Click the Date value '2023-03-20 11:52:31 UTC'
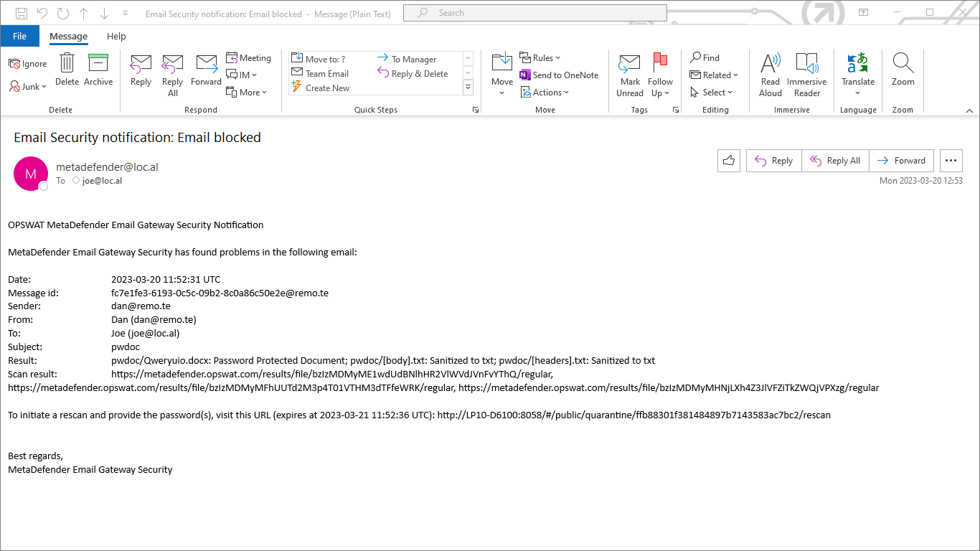The height and width of the screenshot is (551, 980). [x=166, y=279]
